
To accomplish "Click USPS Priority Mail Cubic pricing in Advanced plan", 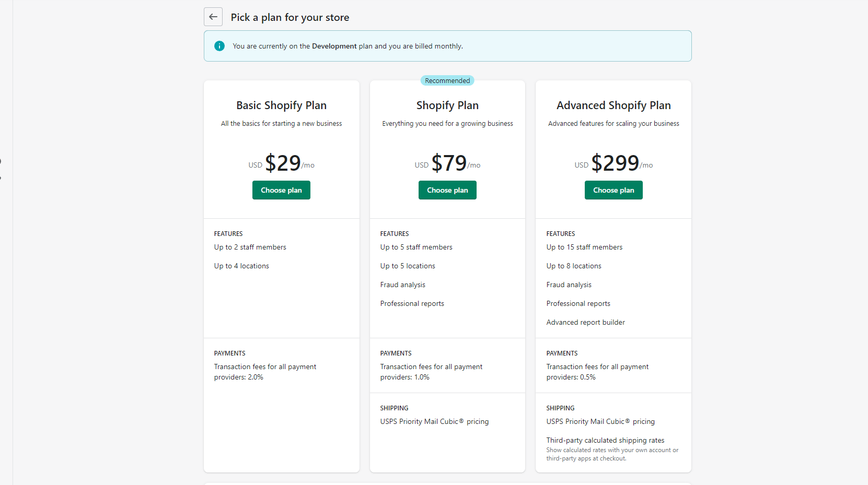I will click(x=600, y=421).
